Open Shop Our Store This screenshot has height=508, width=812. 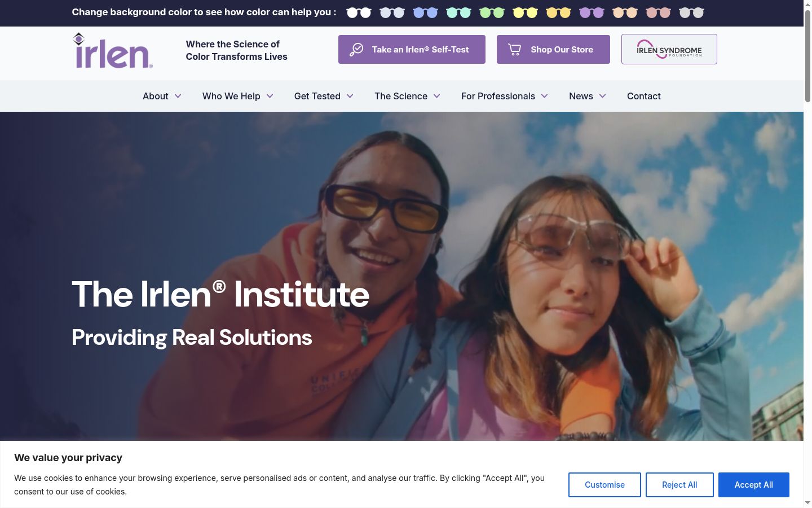(x=553, y=49)
